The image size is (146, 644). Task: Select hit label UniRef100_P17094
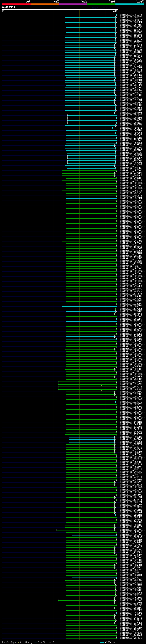[x=131, y=163]
